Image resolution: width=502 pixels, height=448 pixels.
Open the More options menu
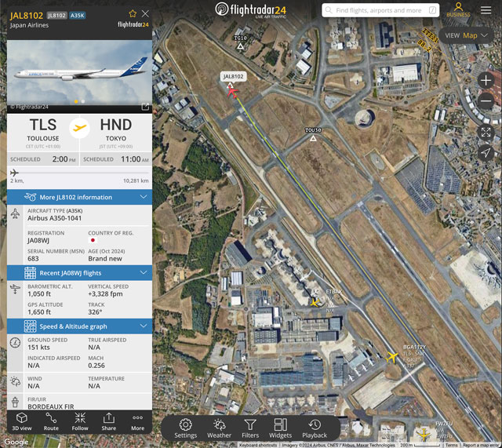[x=138, y=421]
